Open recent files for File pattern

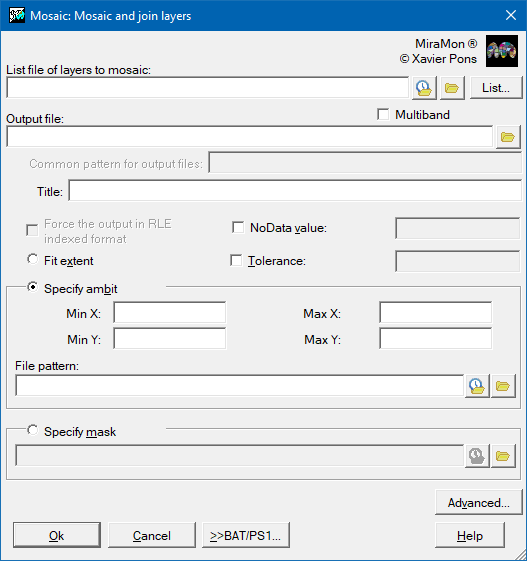477,386
